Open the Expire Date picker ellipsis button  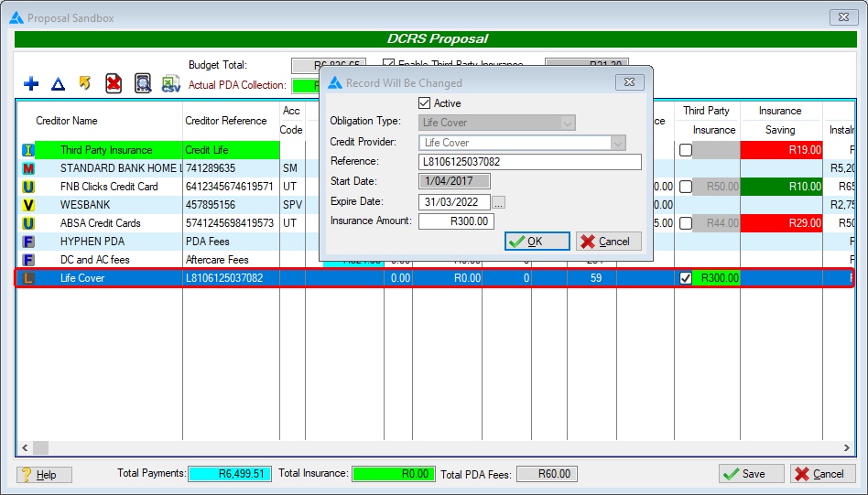click(x=499, y=202)
